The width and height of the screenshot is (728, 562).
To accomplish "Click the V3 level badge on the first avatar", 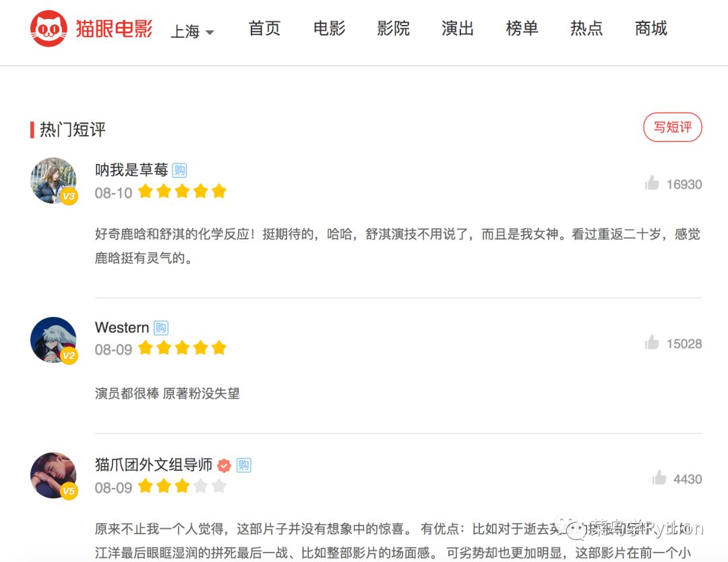I will pyautogui.click(x=69, y=196).
